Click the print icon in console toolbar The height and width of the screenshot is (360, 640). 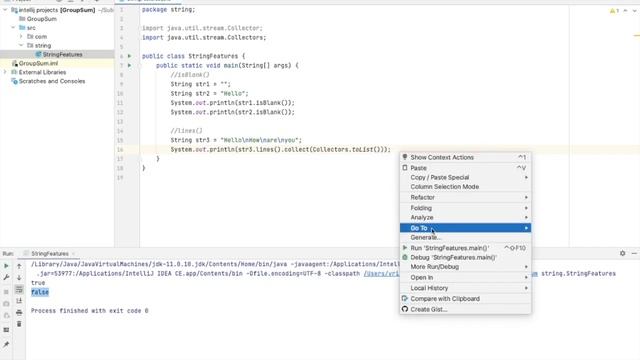pos(19,313)
